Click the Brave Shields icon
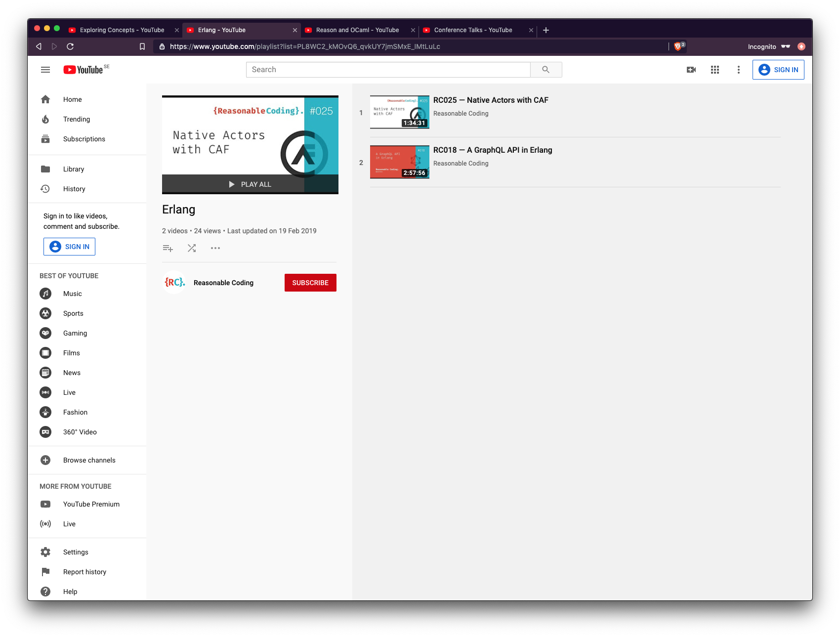 coord(677,46)
